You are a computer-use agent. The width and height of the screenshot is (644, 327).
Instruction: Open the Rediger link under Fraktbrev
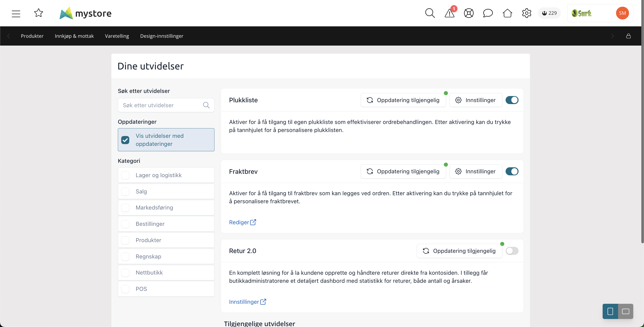(x=242, y=222)
